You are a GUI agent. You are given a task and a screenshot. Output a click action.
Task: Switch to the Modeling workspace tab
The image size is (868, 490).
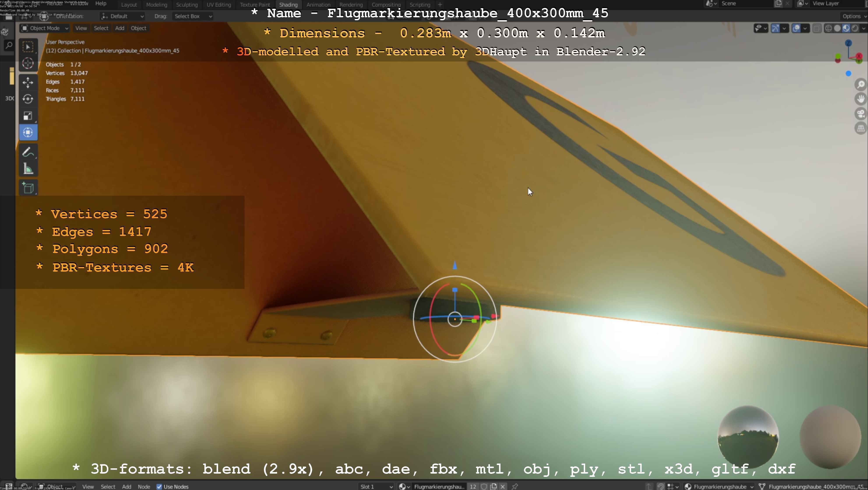[x=156, y=5]
